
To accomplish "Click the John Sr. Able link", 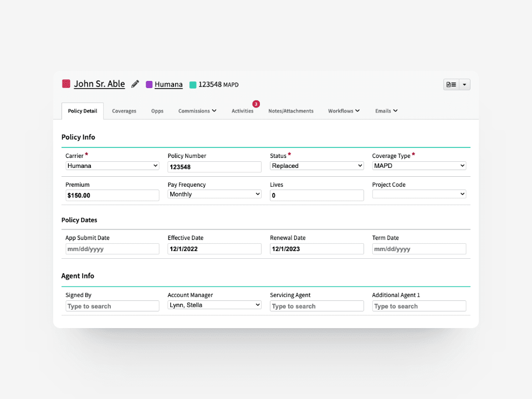I will coord(100,84).
